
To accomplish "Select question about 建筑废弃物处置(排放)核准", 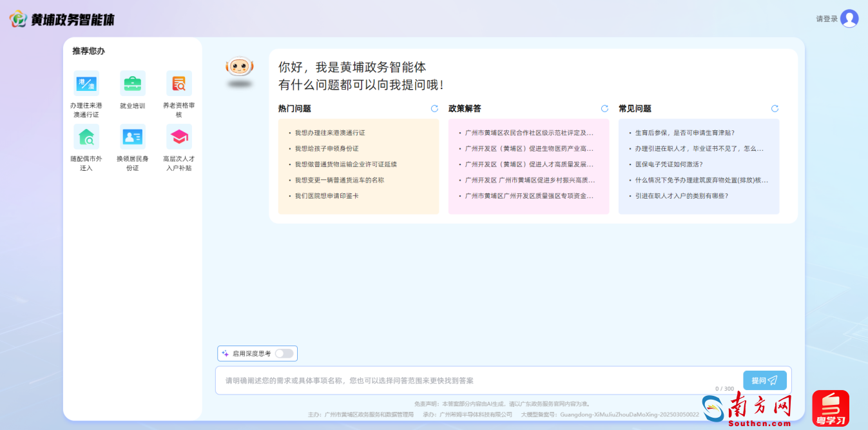I will 702,180.
